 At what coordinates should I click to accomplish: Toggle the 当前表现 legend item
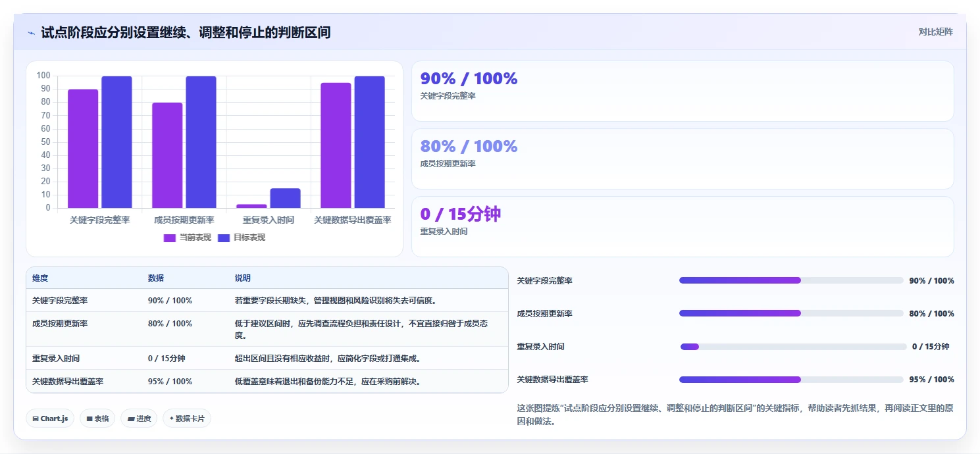pos(188,238)
